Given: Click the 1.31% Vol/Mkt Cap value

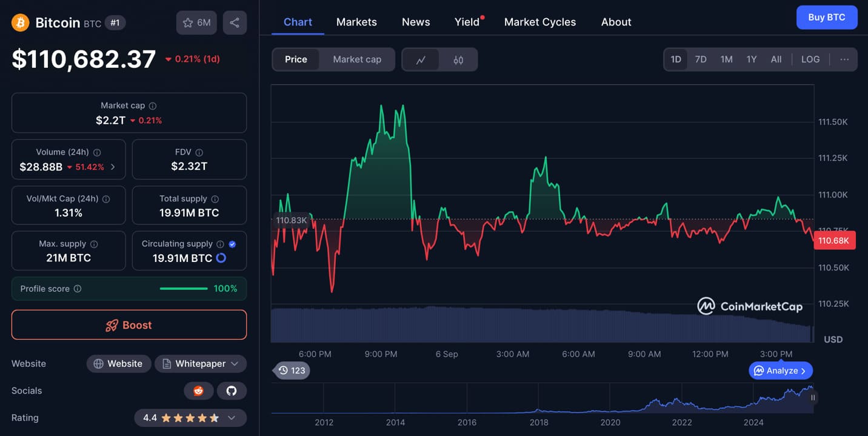Looking at the screenshot, I should coord(68,213).
